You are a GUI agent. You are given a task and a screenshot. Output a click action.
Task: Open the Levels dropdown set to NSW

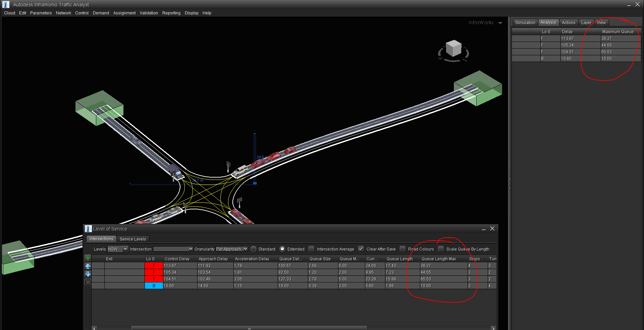tap(125, 249)
